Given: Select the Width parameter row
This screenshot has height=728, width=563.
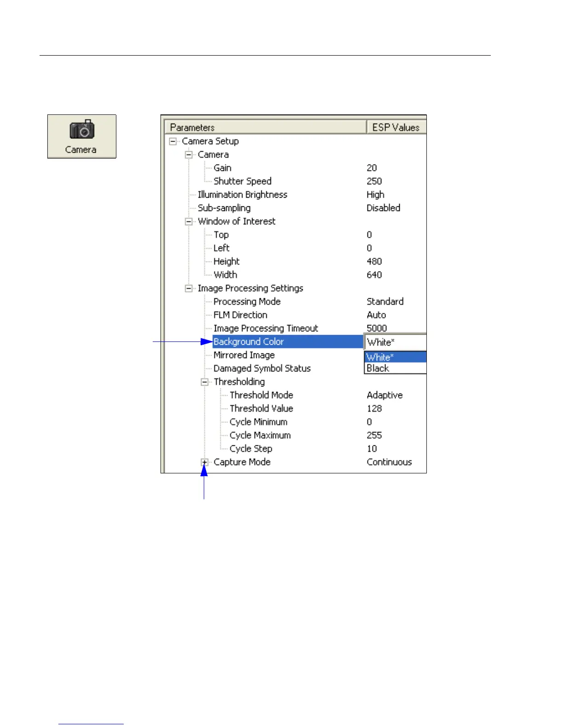Looking at the screenshot, I should pos(225,275).
